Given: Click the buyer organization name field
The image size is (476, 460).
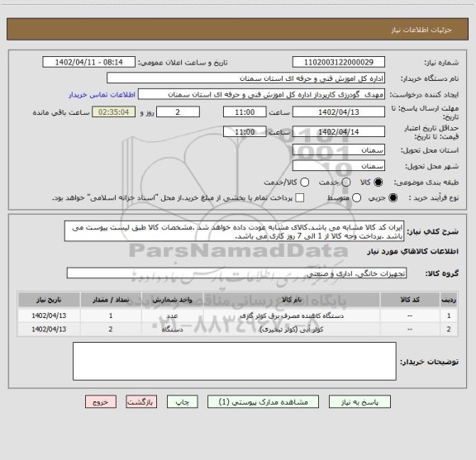Looking at the screenshot, I should 246,78.
